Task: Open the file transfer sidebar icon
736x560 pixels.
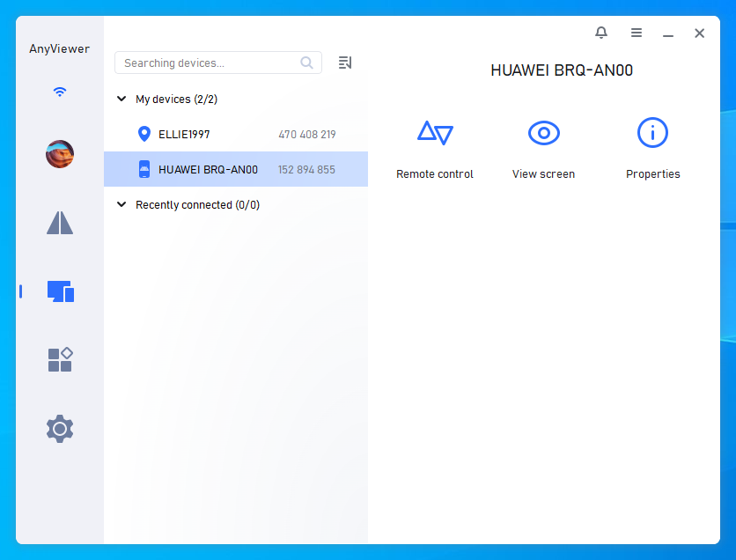Action: (60, 222)
